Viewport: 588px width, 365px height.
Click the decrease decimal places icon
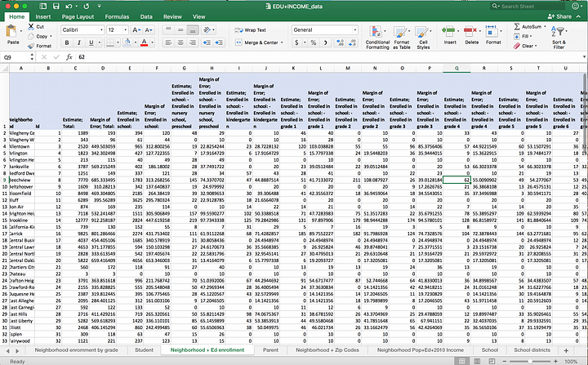pos(352,42)
